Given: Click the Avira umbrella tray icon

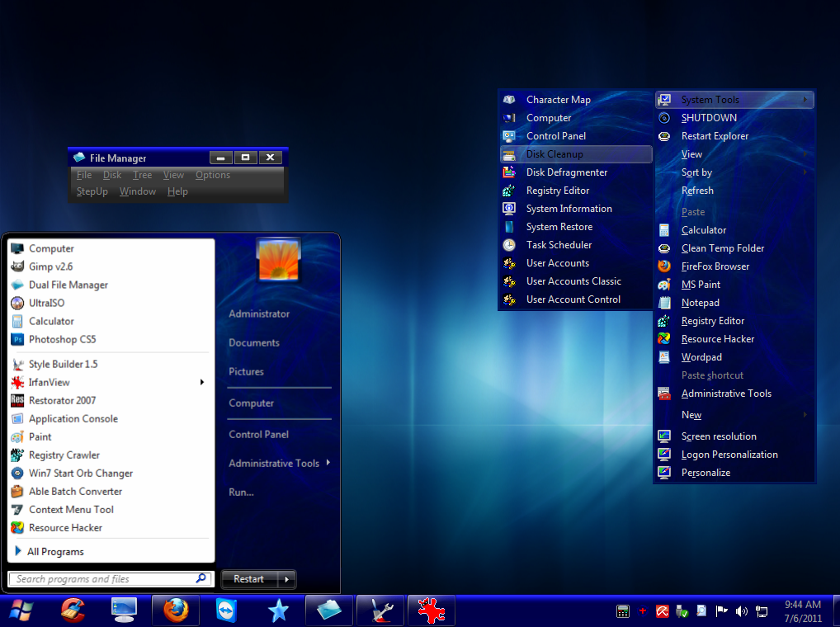Looking at the screenshot, I should [x=662, y=611].
